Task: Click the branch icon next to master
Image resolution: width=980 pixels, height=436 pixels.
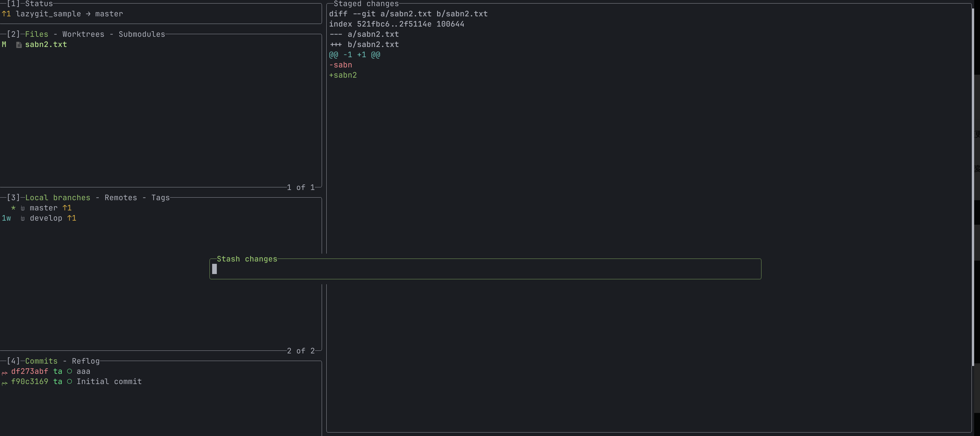Action: click(x=22, y=208)
